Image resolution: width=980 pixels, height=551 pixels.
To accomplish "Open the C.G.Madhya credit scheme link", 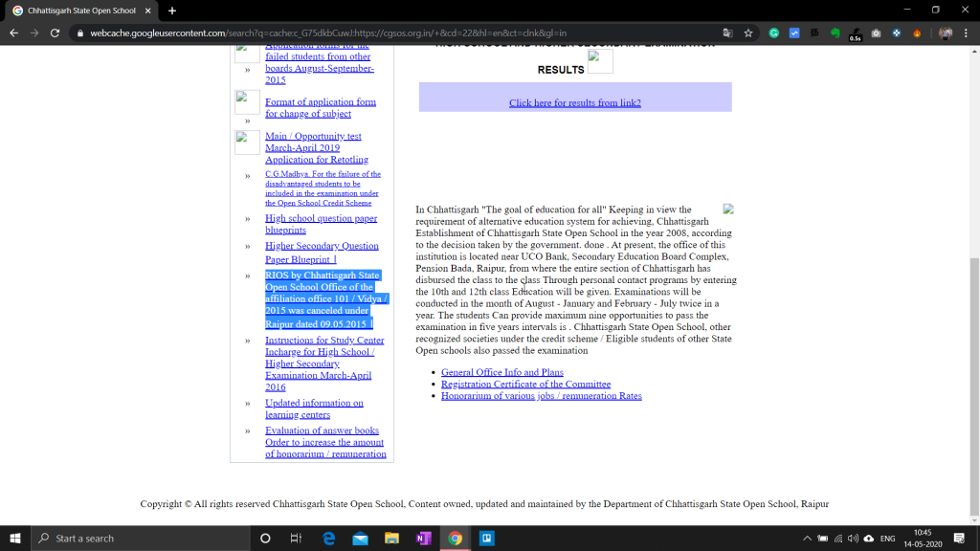I will (323, 188).
